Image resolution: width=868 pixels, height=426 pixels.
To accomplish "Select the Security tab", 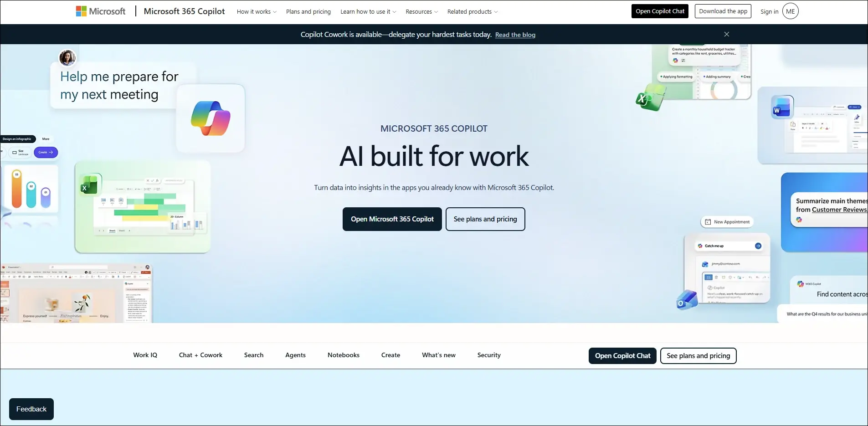I will (x=489, y=355).
